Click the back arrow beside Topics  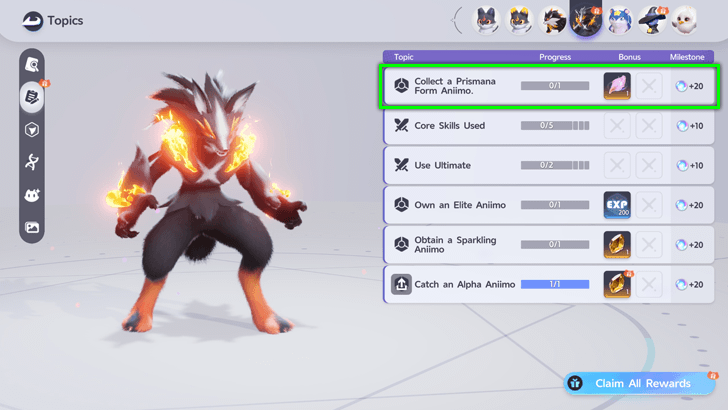pyautogui.click(x=32, y=21)
